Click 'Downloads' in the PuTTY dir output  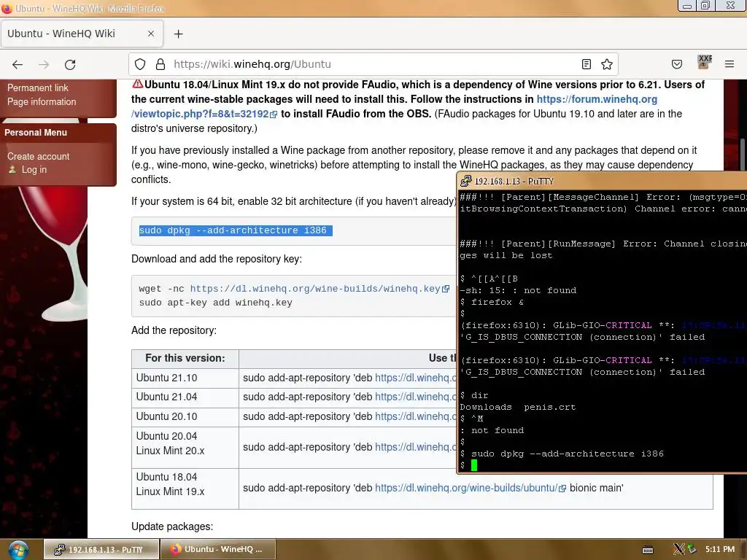coord(485,407)
